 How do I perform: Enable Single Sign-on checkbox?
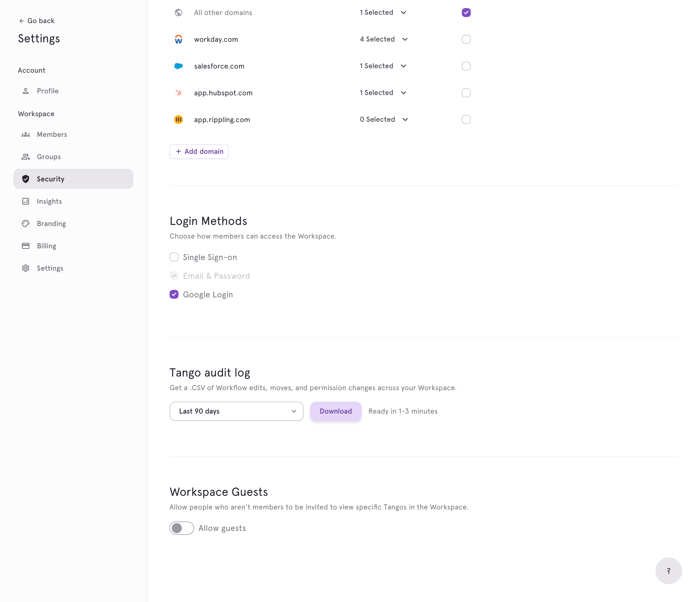174,257
